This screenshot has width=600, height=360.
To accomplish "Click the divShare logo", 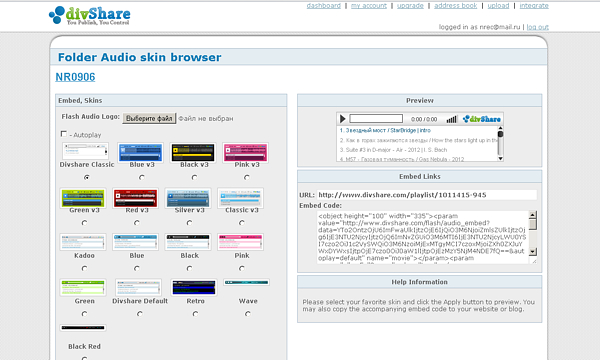I will pos(90,16).
